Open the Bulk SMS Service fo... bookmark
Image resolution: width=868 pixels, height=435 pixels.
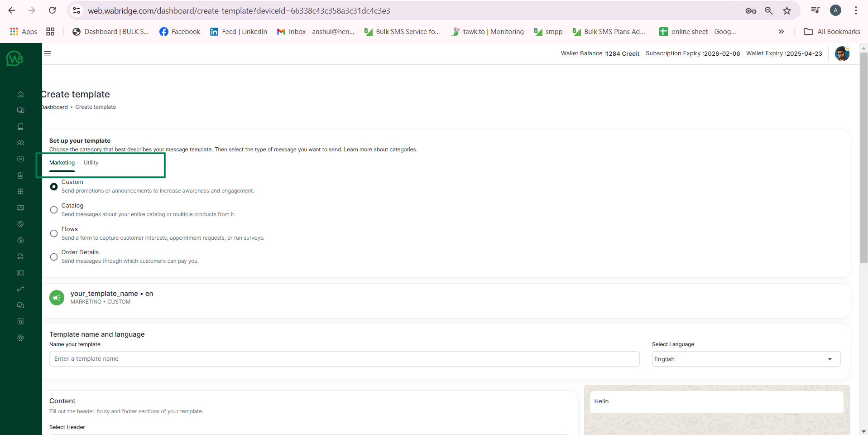coord(403,31)
